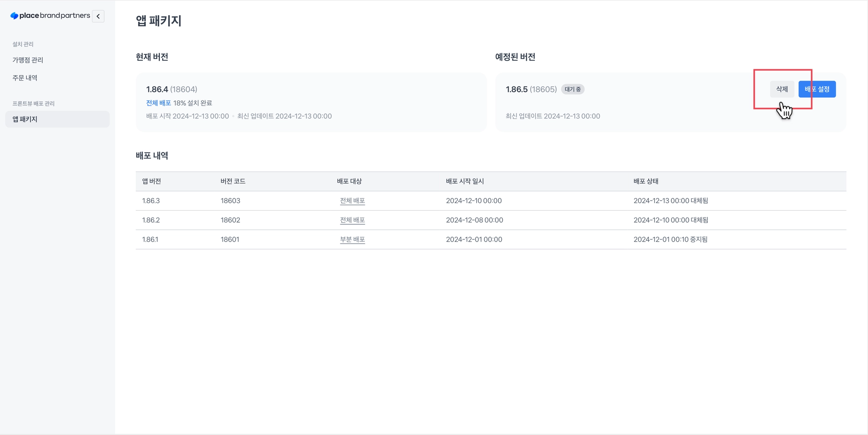This screenshot has width=868, height=435.
Task: Click start date 2024-12-01 00:00
Action: click(x=474, y=240)
